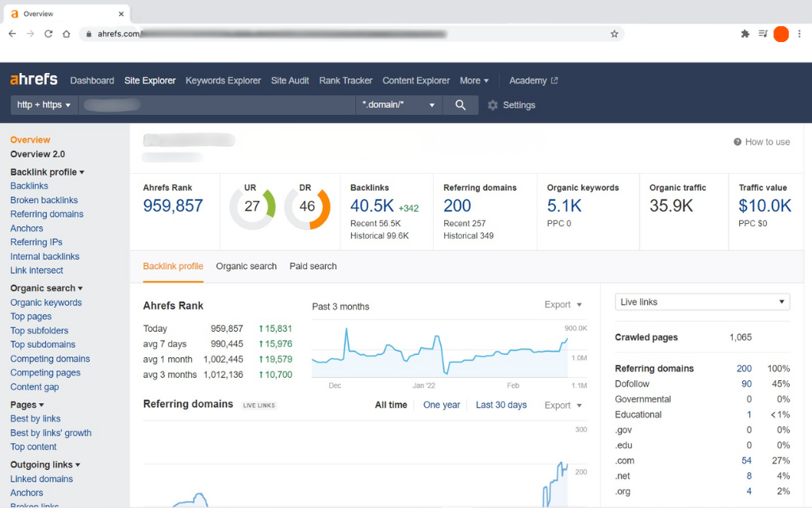Expand the *.domain/* mode dropdown
This screenshot has height=508, width=812.
click(x=399, y=105)
